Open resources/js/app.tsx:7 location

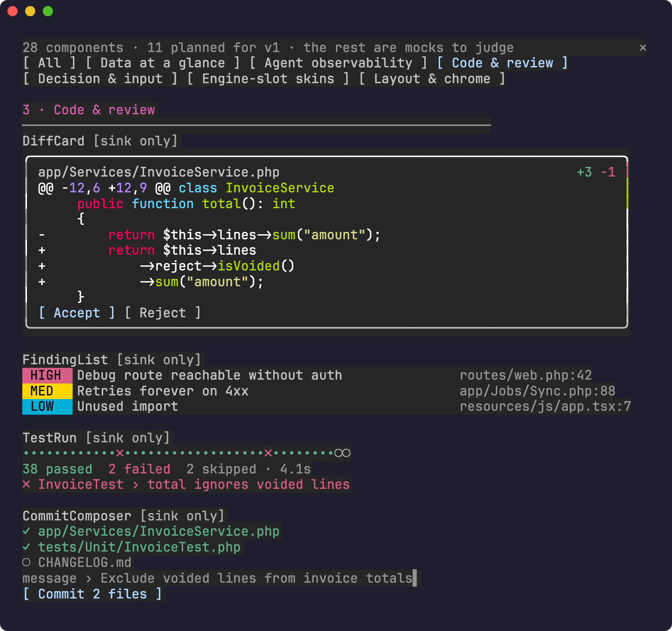(x=545, y=407)
